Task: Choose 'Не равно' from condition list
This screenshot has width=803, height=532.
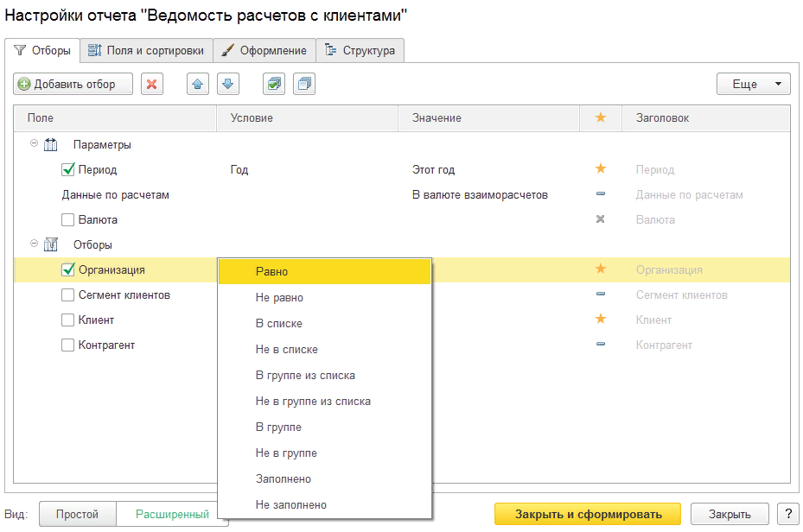Action: coord(279,298)
